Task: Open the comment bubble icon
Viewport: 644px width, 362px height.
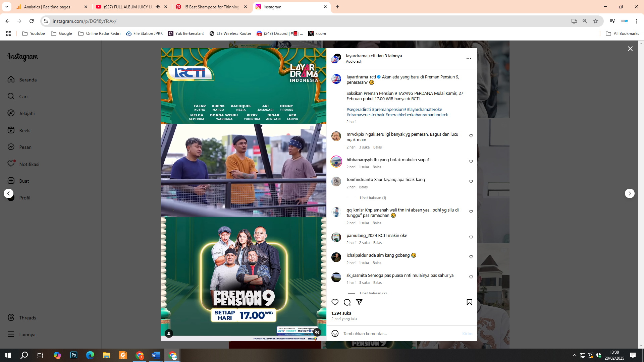Action: pyautogui.click(x=347, y=302)
